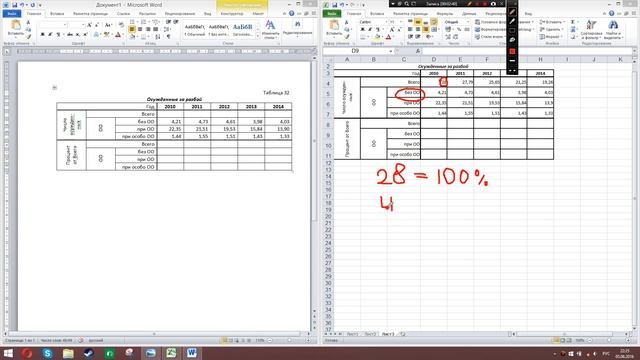Image resolution: width=640 pixels, height=360 pixels.
Task: Click Word's Sort icon in paragraph group
Action: 158,37
